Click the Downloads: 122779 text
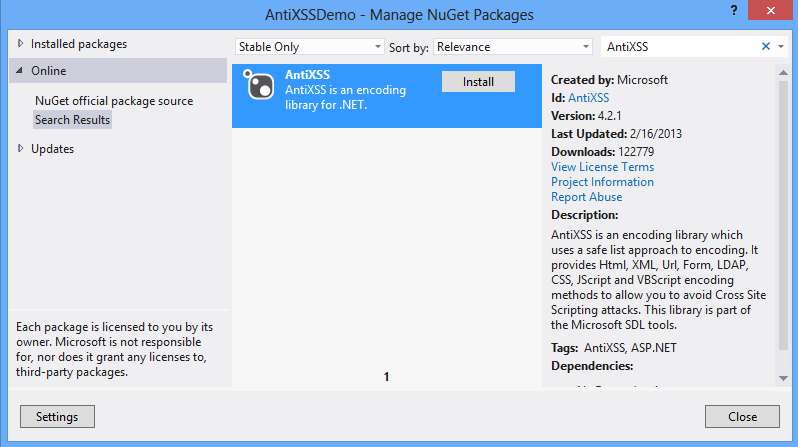The image size is (798, 447). (x=603, y=152)
